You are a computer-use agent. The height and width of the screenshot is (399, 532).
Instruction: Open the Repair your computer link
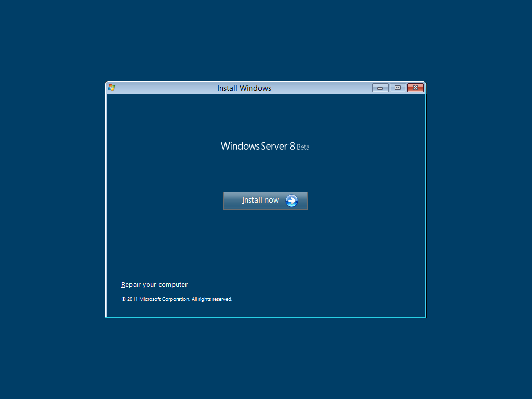(154, 284)
